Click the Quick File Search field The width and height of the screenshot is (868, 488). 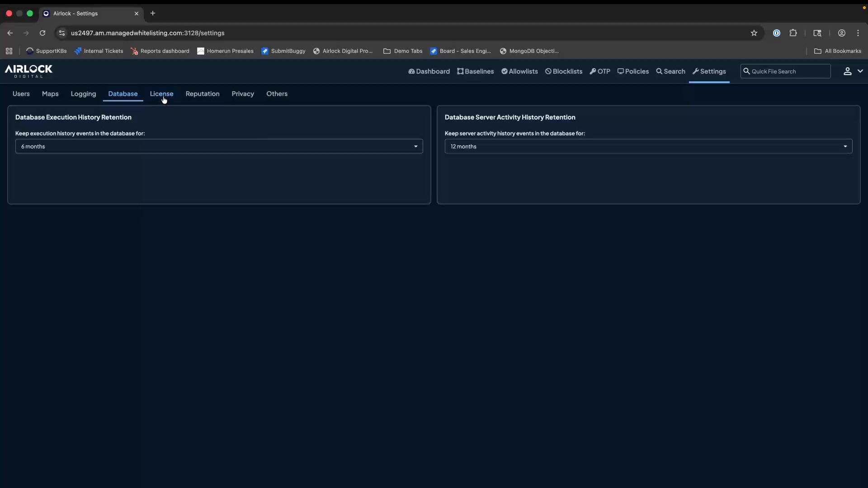(786, 71)
